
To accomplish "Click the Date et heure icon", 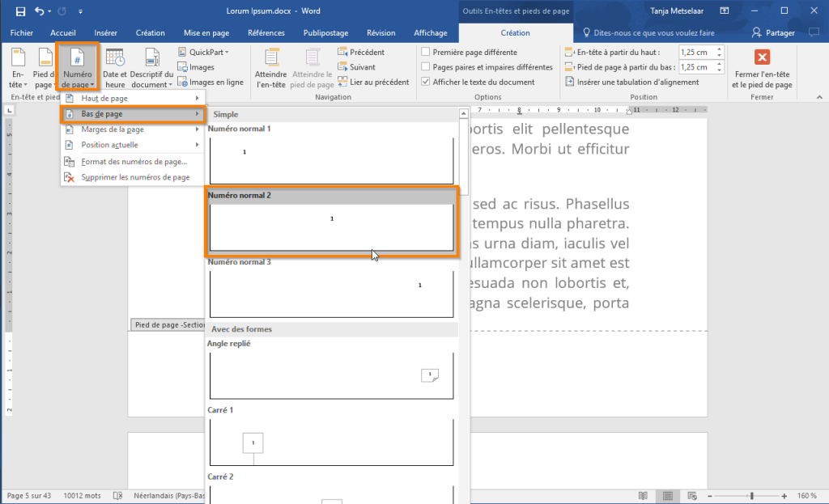I will pos(115,59).
